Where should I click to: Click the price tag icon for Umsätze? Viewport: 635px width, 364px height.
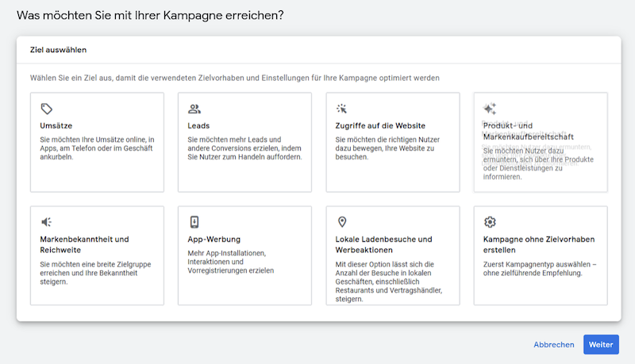point(47,109)
